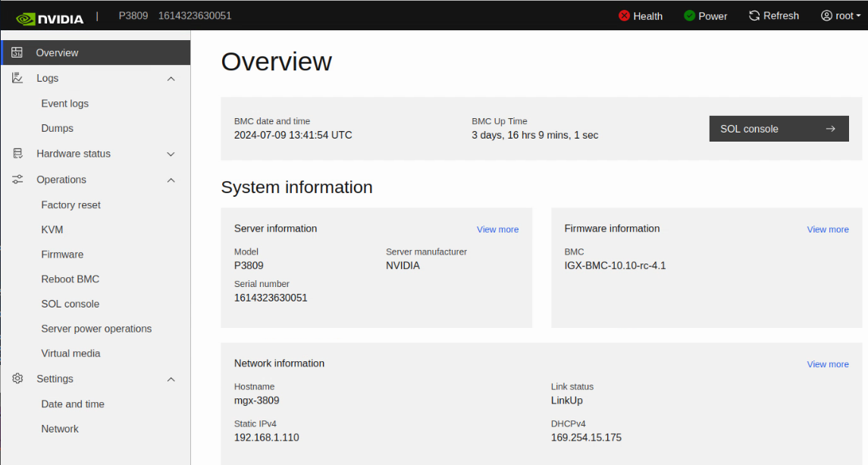Click the Refresh icon in header
The image size is (868, 465).
pyautogui.click(x=754, y=16)
